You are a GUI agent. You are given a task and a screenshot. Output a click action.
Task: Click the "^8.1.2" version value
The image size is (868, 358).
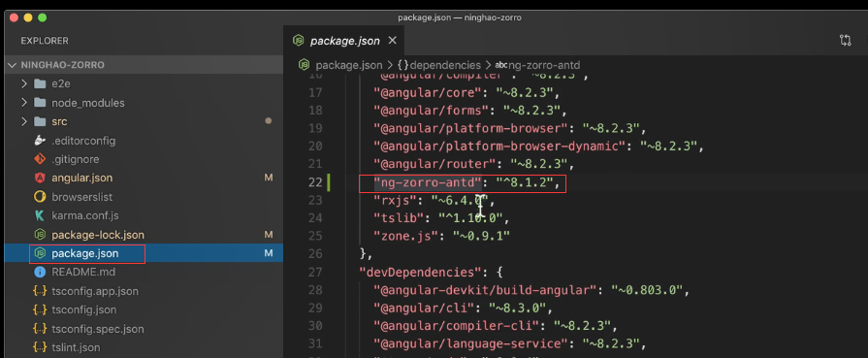pos(526,182)
